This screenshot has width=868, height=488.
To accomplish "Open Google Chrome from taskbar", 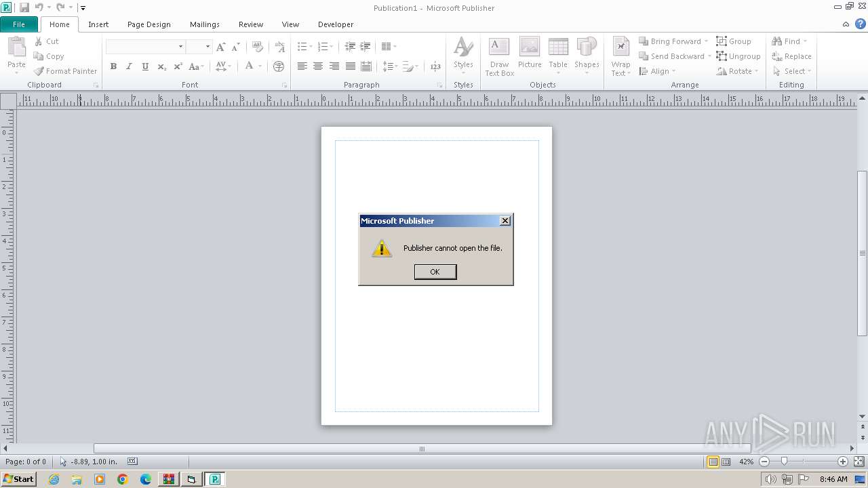I will click(x=123, y=479).
